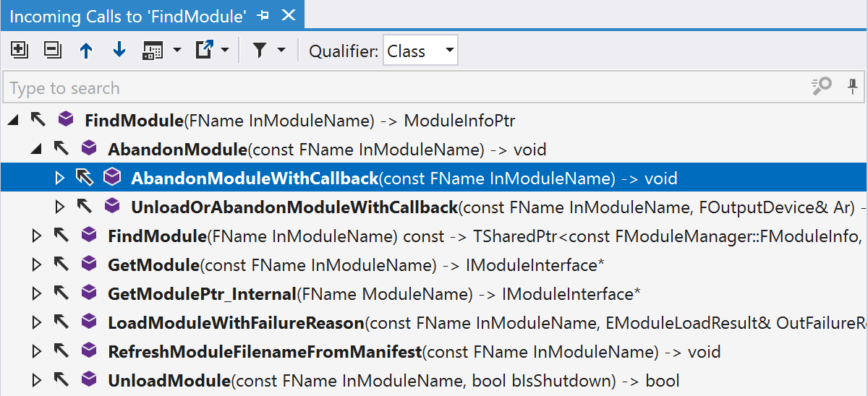The height and width of the screenshot is (396, 868).
Task: Click the Collapse All toolbar icon
Action: [52, 51]
